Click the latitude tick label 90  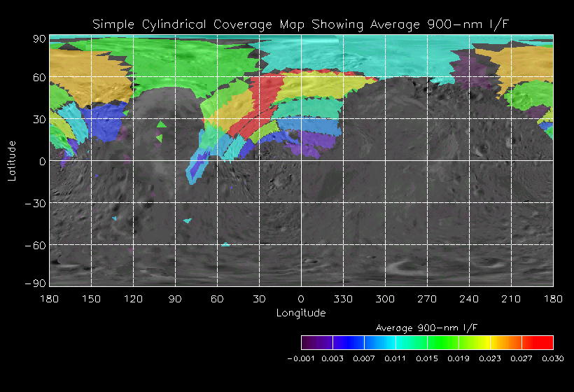39,38
